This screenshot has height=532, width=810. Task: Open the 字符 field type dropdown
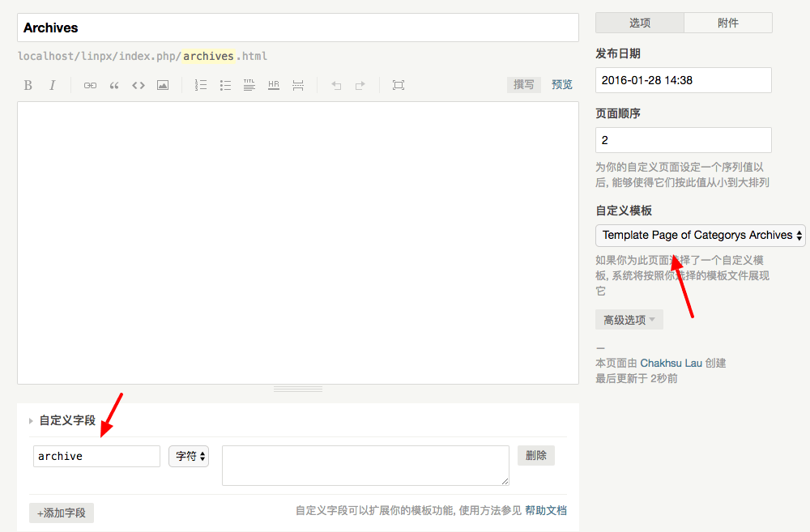coord(188,456)
